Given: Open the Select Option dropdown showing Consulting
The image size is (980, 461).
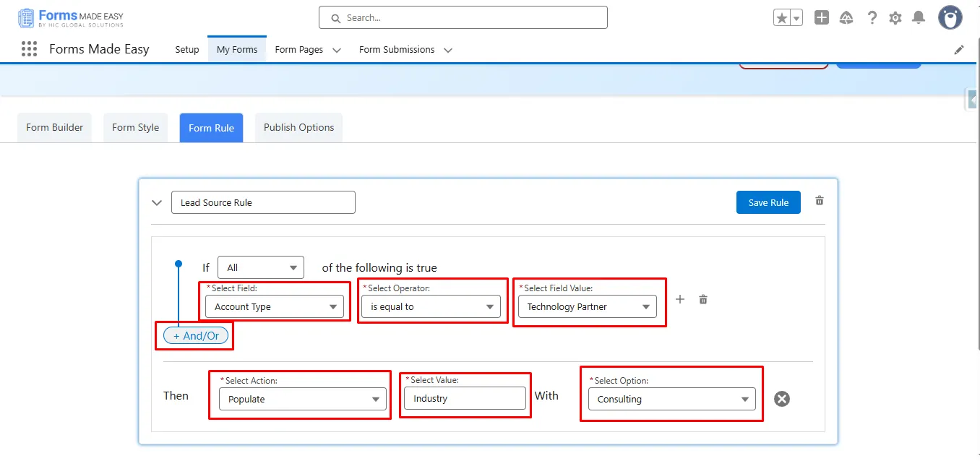Looking at the screenshot, I should pos(671,399).
